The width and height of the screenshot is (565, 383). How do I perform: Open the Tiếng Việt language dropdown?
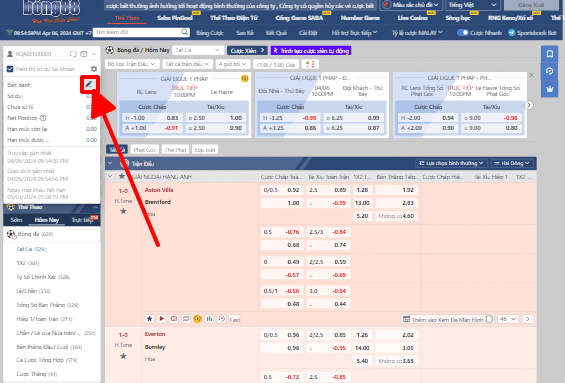pyautogui.click(x=472, y=5)
